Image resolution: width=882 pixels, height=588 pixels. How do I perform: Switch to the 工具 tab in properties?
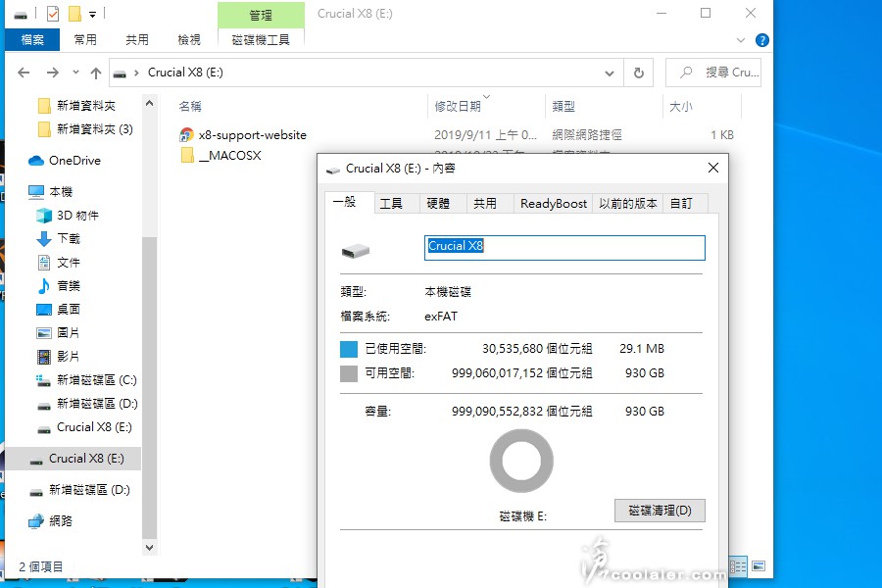pyautogui.click(x=397, y=203)
